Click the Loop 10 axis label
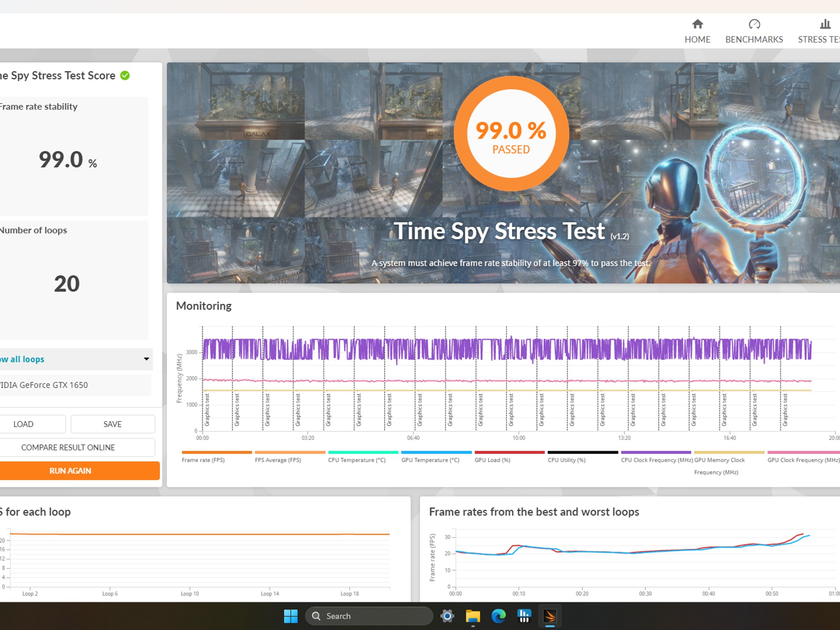This screenshot has width=840, height=630. click(x=189, y=593)
